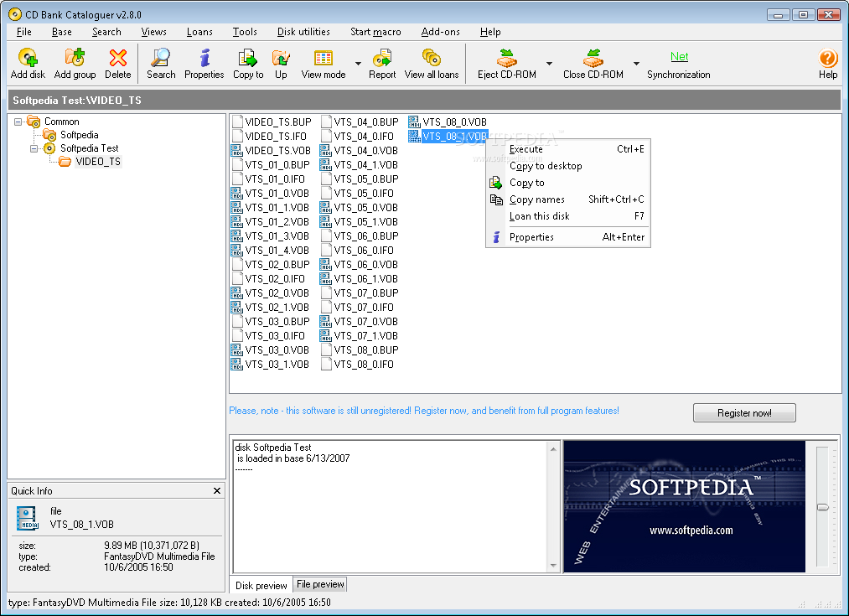Image resolution: width=849 pixels, height=616 pixels.
Task: Open the Base menu
Action: [x=62, y=32]
